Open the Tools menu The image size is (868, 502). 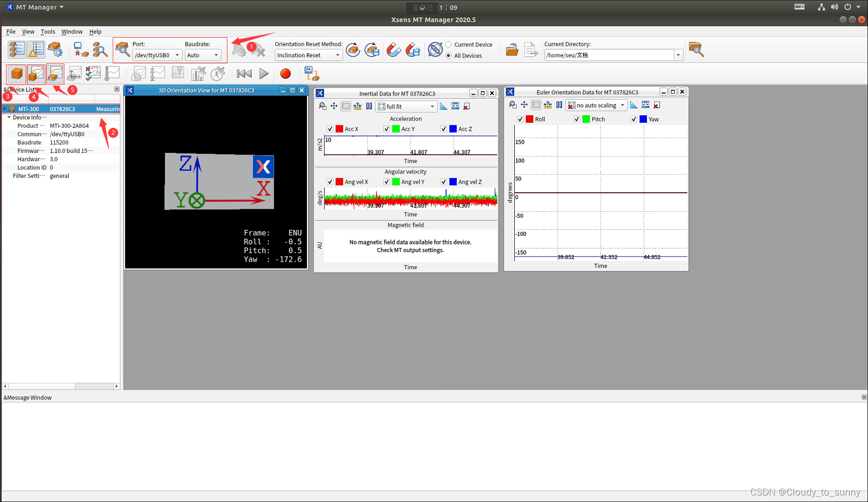click(x=48, y=32)
